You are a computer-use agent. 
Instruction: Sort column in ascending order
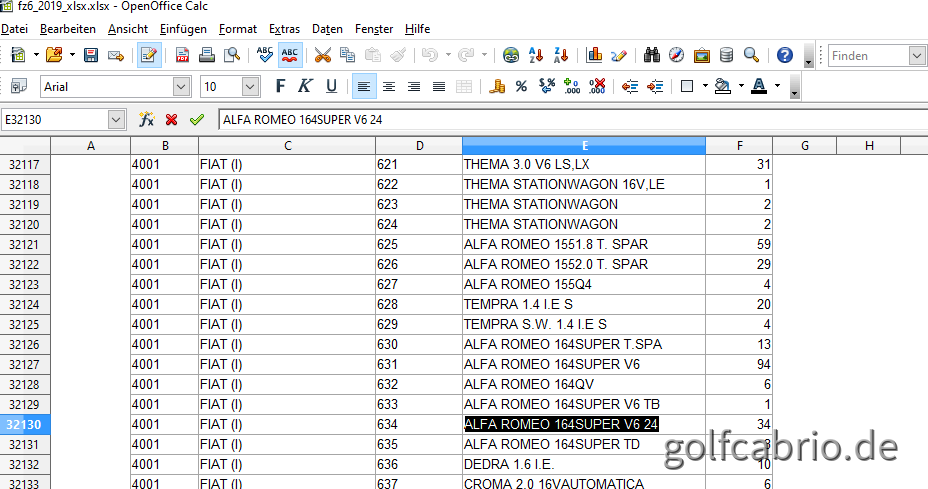coord(536,55)
